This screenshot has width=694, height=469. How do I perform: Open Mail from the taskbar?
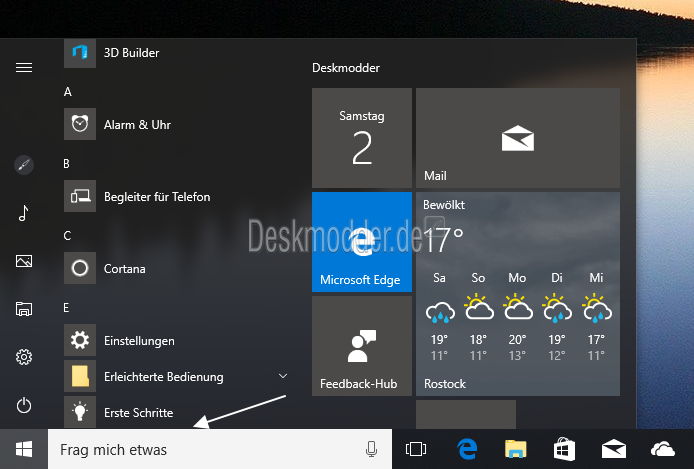[614, 449]
